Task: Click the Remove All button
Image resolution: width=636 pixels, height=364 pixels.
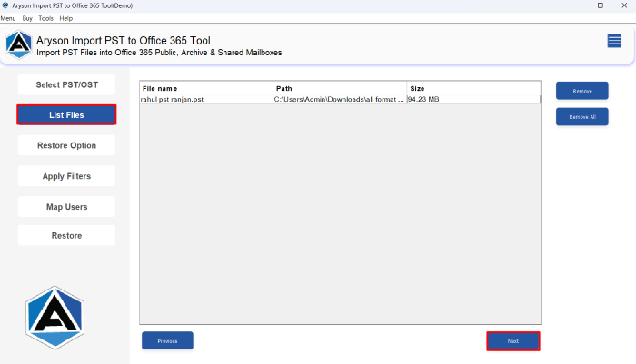Action: 582,117
